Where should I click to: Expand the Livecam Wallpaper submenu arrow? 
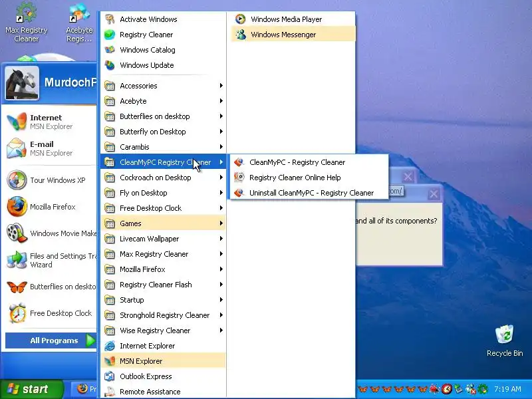(x=221, y=239)
